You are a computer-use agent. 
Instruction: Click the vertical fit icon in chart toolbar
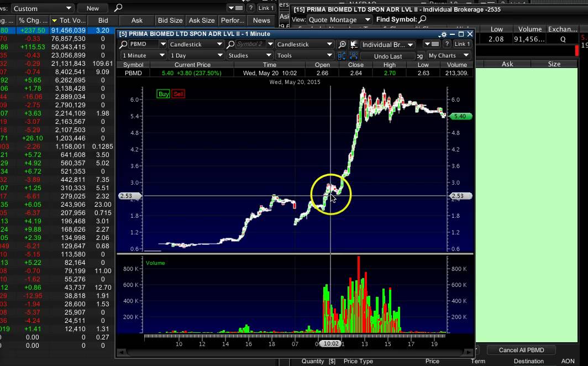point(342,56)
